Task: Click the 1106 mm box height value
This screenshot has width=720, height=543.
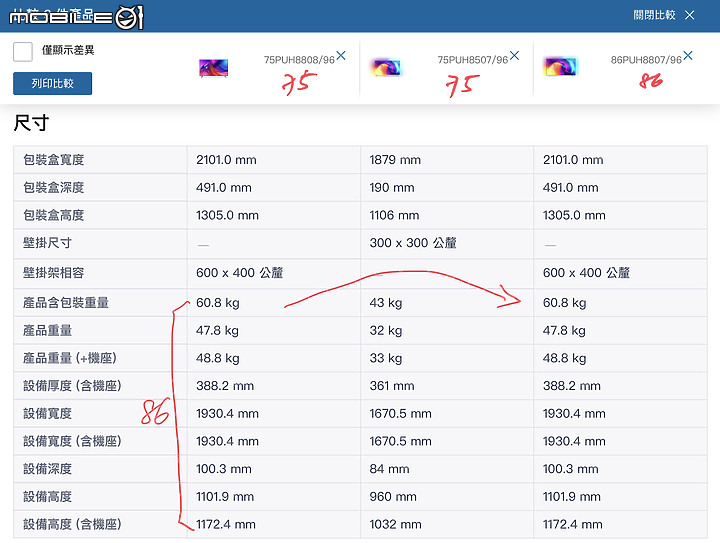Action: [x=394, y=215]
